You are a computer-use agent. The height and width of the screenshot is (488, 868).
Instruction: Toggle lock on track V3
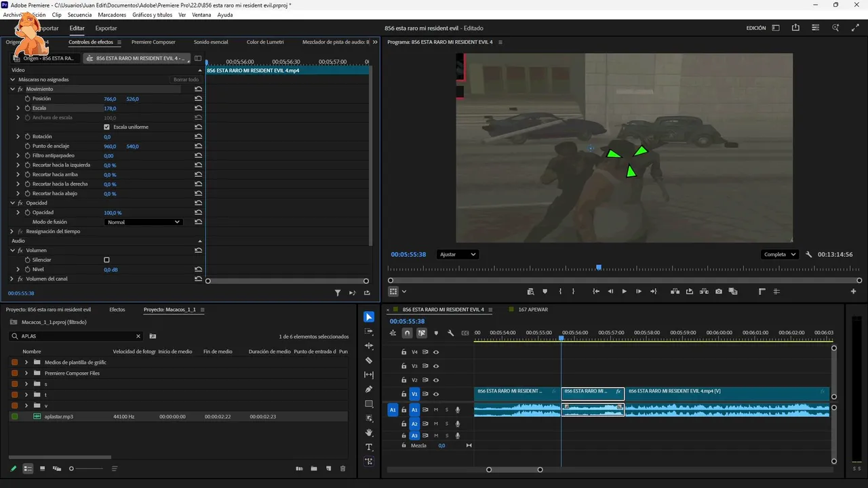coord(403,366)
